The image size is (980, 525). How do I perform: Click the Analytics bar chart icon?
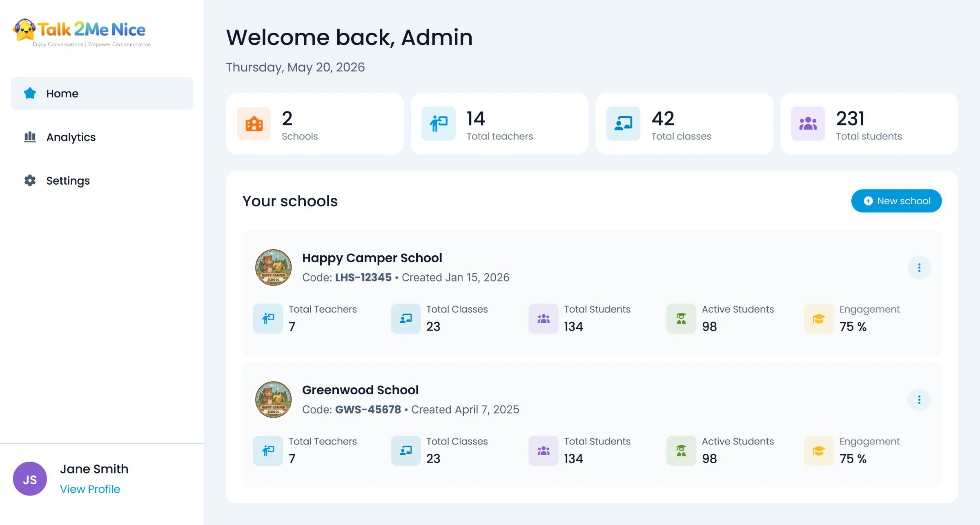(x=30, y=137)
